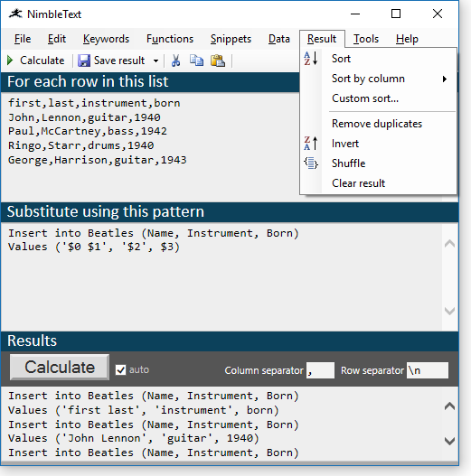Open the Save result dropdown arrow
The height and width of the screenshot is (476, 471).
click(155, 61)
